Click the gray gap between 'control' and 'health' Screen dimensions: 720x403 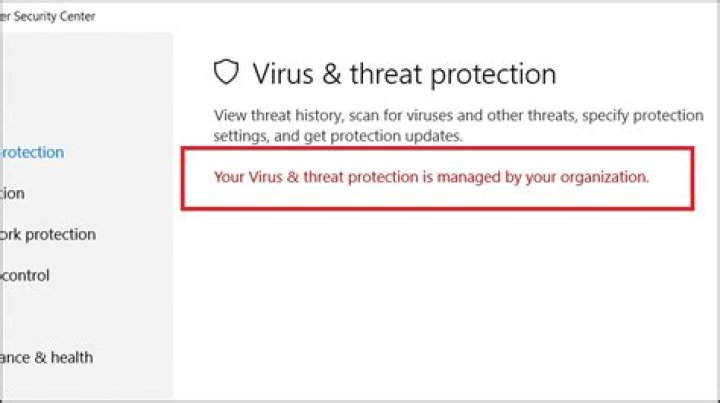[x=87, y=317]
